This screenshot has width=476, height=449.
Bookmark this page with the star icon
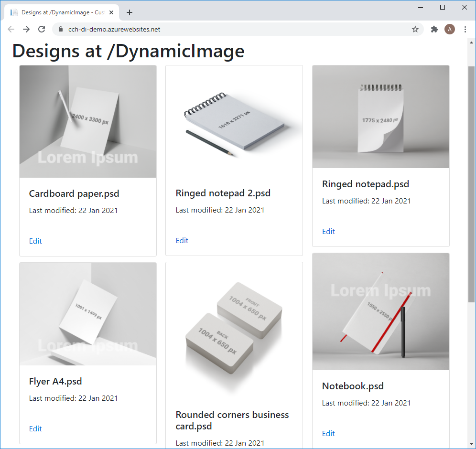pyautogui.click(x=415, y=29)
